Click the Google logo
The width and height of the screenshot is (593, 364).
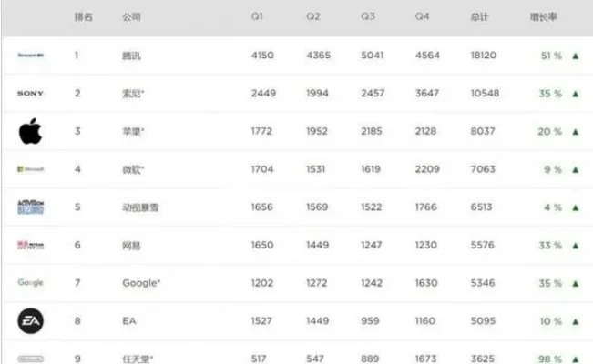[30, 283]
